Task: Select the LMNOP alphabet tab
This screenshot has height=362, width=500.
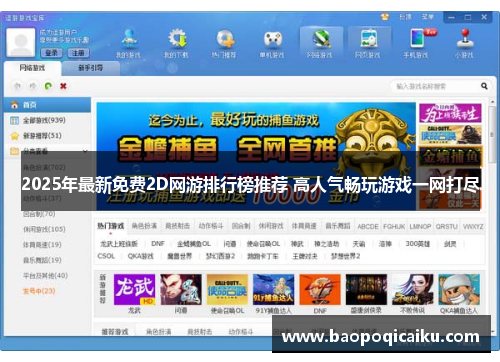Action: click(420, 227)
